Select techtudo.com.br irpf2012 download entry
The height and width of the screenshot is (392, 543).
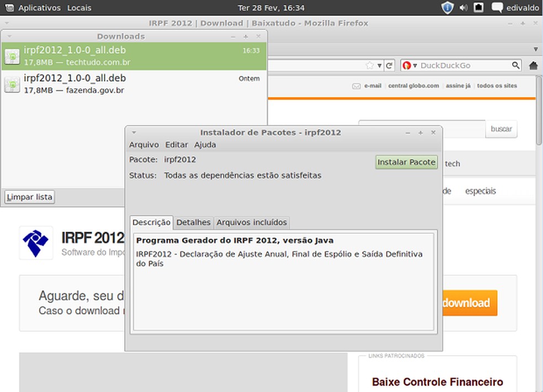[134, 56]
